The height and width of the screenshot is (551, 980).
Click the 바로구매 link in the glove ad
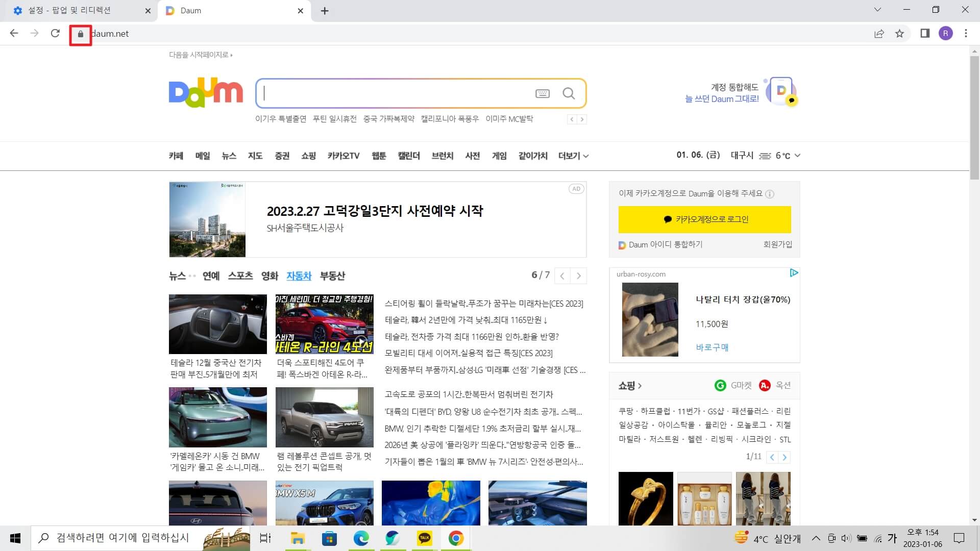[x=713, y=347]
